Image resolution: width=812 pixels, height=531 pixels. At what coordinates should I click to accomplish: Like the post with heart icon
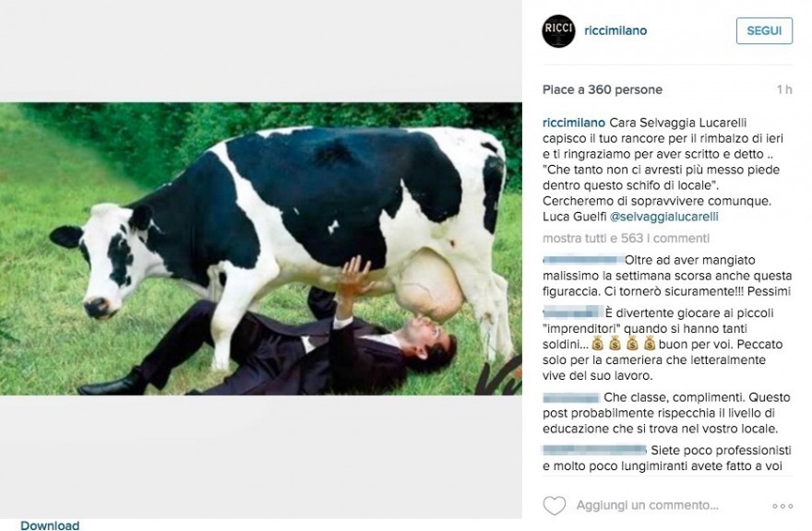point(555,505)
